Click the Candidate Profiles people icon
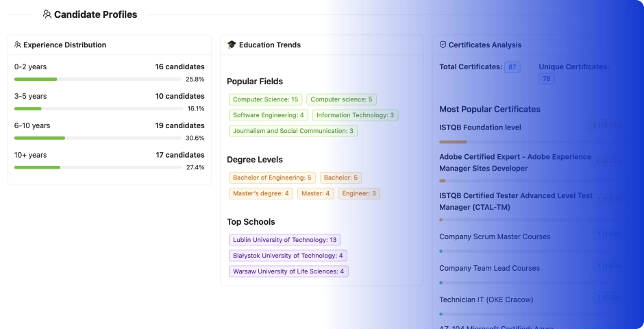The image size is (644, 329). (x=47, y=14)
